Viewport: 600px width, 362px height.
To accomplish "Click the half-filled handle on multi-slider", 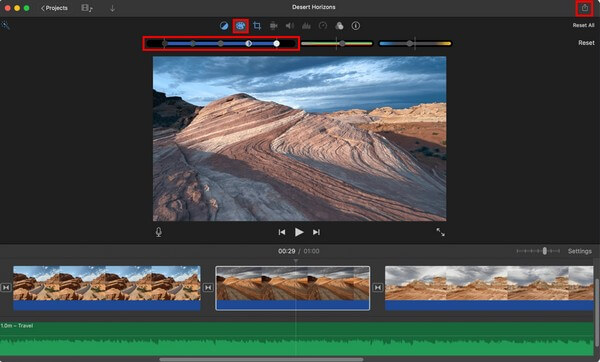I will pyautogui.click(x=249, y=44).
